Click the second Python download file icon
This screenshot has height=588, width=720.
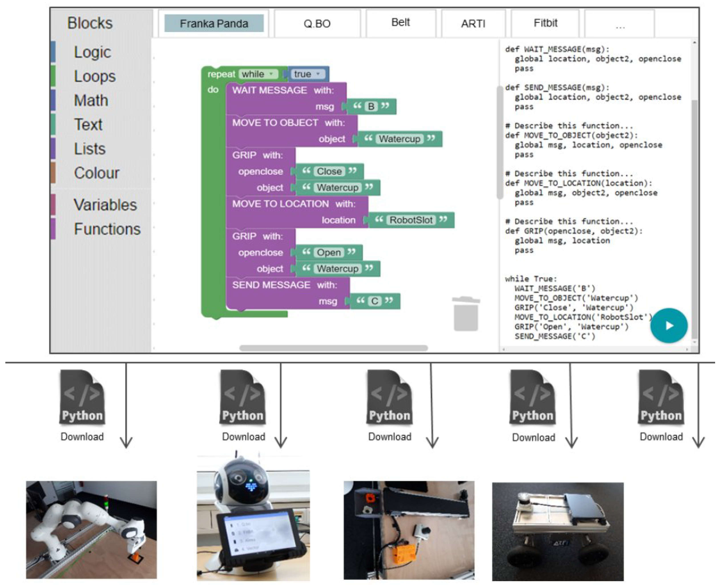(242, 397)
